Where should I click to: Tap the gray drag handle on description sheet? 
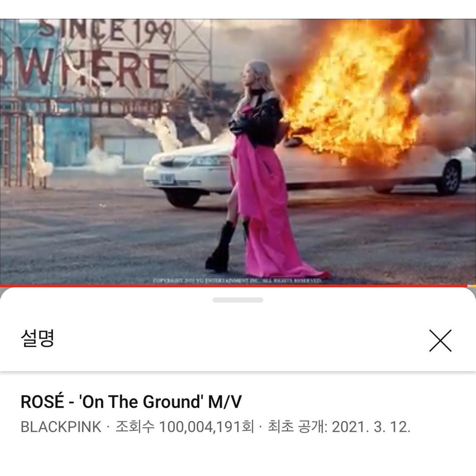[238, 300]
